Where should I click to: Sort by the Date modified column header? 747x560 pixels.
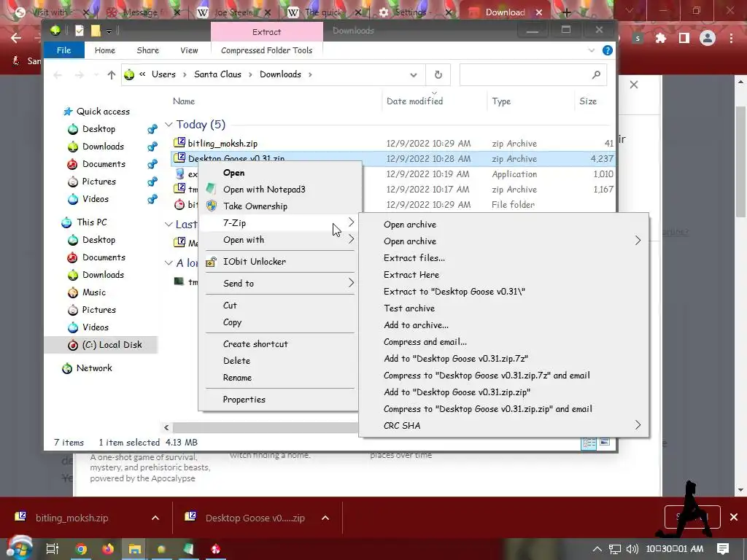(x=415, y=101)
